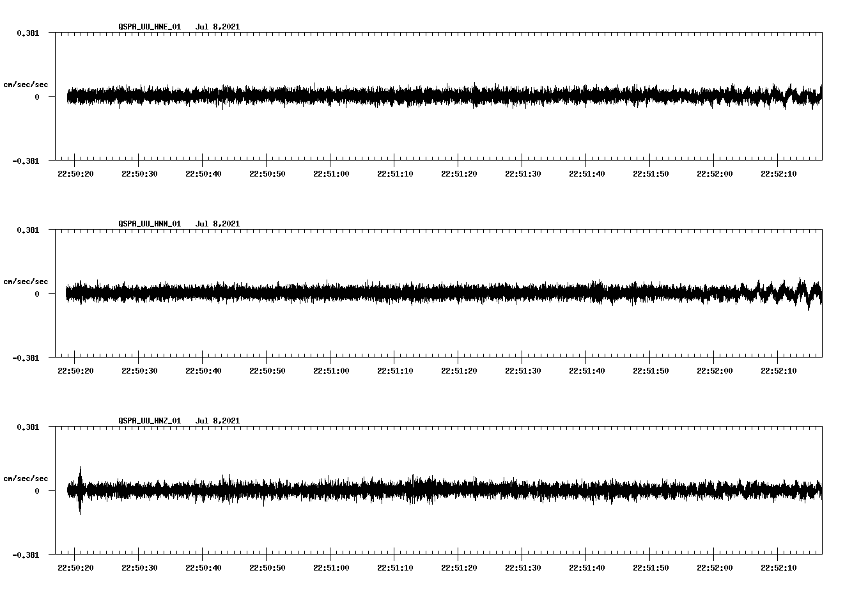Click 22:51:00 time label under HNE plot

tap(331, 174)
